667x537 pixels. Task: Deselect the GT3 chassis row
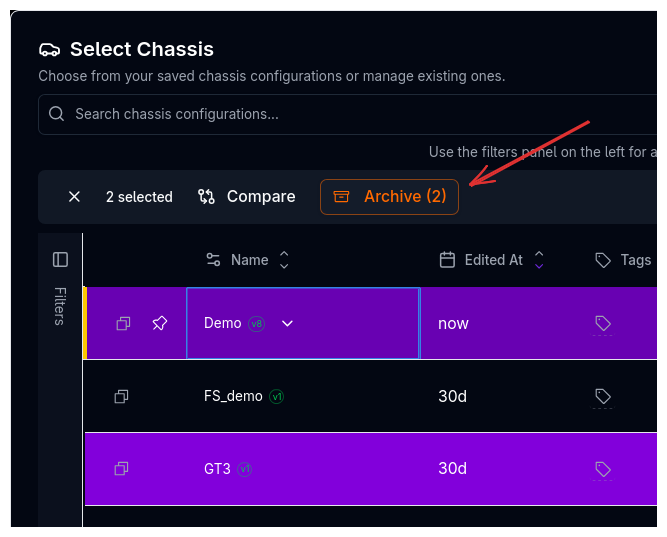tap(330, 468)
